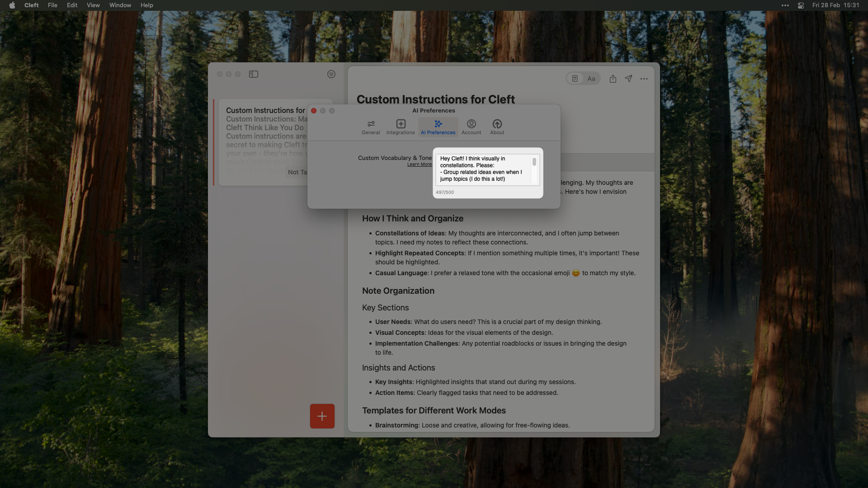The width and height of the screenshot is (868, 488).
Task: Click the share icon in the note toolbar
Action: pos(613,79)
